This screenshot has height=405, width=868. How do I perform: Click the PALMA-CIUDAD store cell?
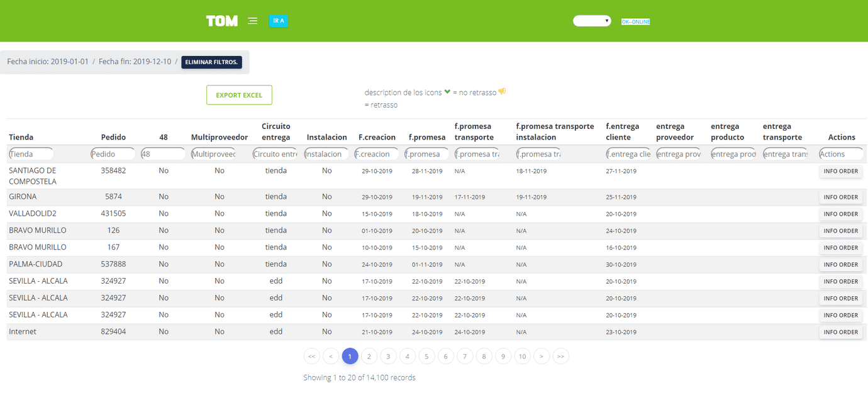point(36,264)
